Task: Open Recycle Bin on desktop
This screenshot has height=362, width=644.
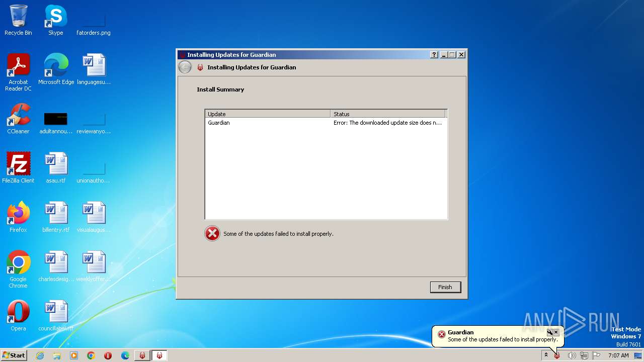Action: [x=18, y=21]
